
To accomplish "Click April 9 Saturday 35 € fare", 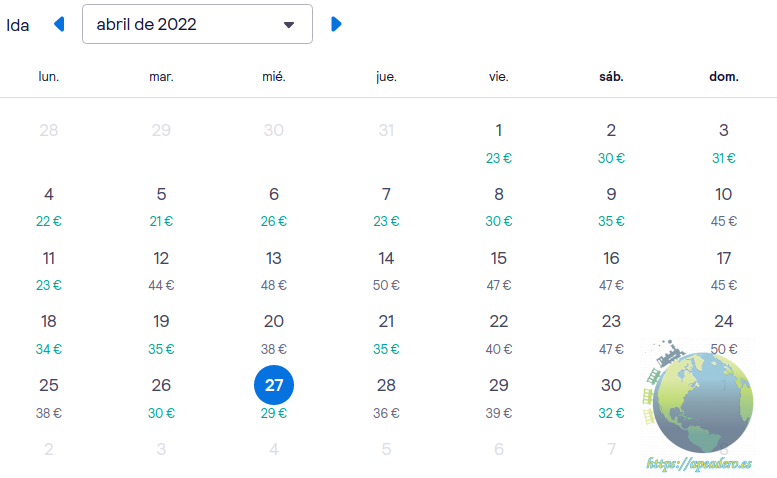I will [x=611, y=205].
